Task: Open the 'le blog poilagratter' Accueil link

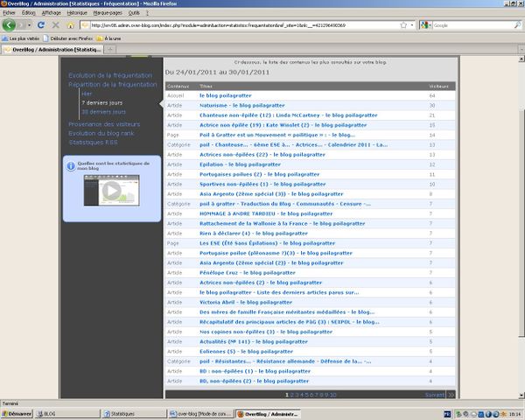Action: tap(226, 95)
